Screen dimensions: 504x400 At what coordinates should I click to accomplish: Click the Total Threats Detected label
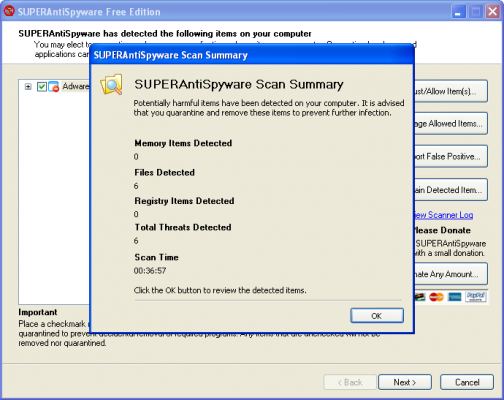point(183,227)
